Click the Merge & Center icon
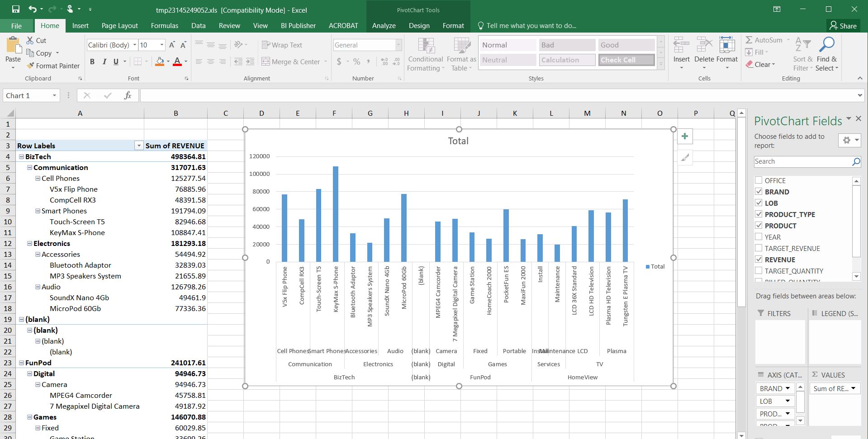This screenshot has height=439, width=868. tap(266, 61)
